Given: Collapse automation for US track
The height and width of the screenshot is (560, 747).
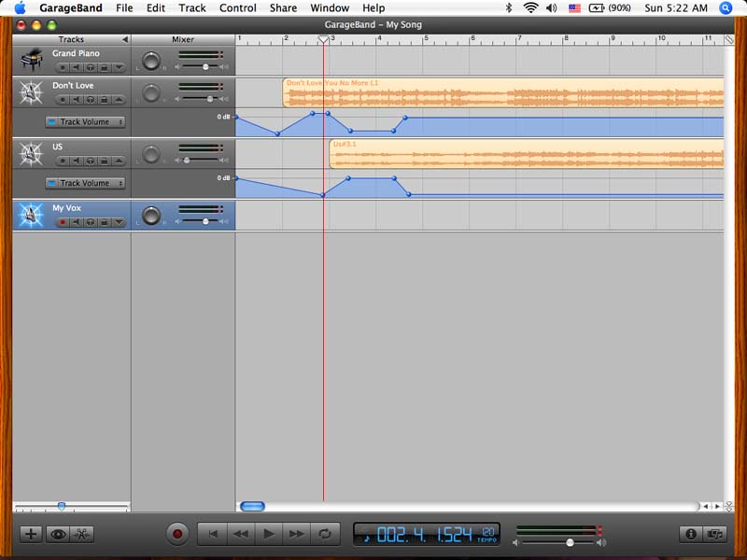Looking at the screenshot, I should pyautogui.click(x=119, y=161).
